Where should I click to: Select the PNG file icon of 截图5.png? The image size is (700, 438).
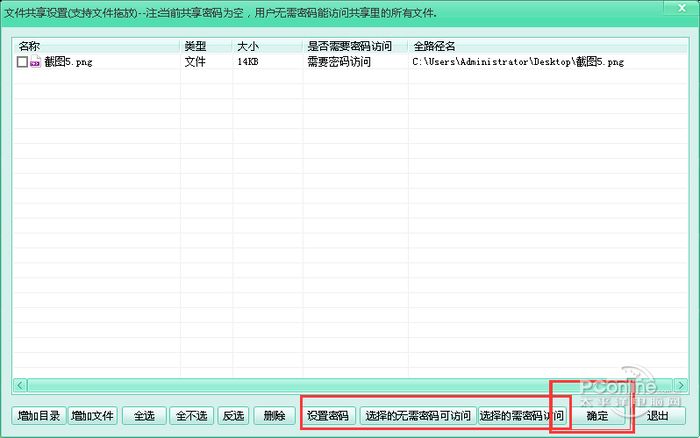[35, 62]
